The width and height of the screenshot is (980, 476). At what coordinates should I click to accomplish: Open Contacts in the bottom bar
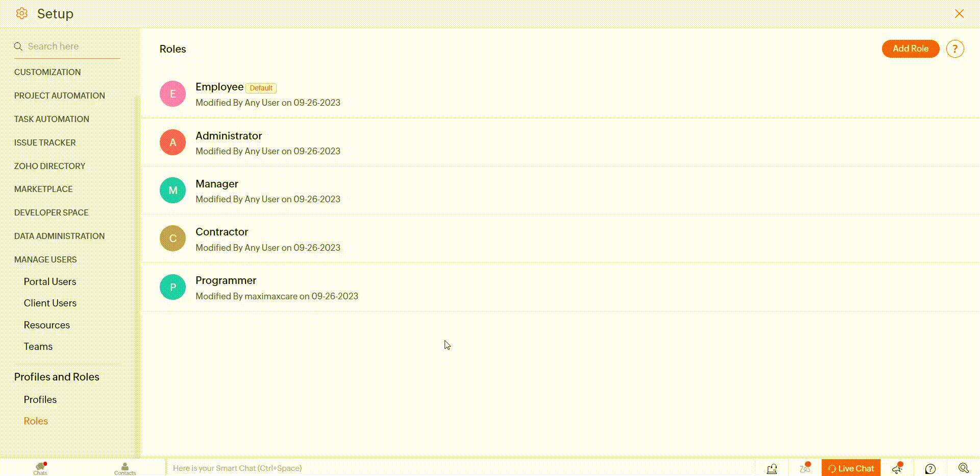125,468
